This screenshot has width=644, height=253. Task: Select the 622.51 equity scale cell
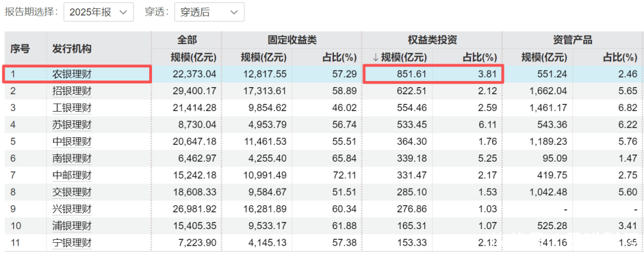412,91
